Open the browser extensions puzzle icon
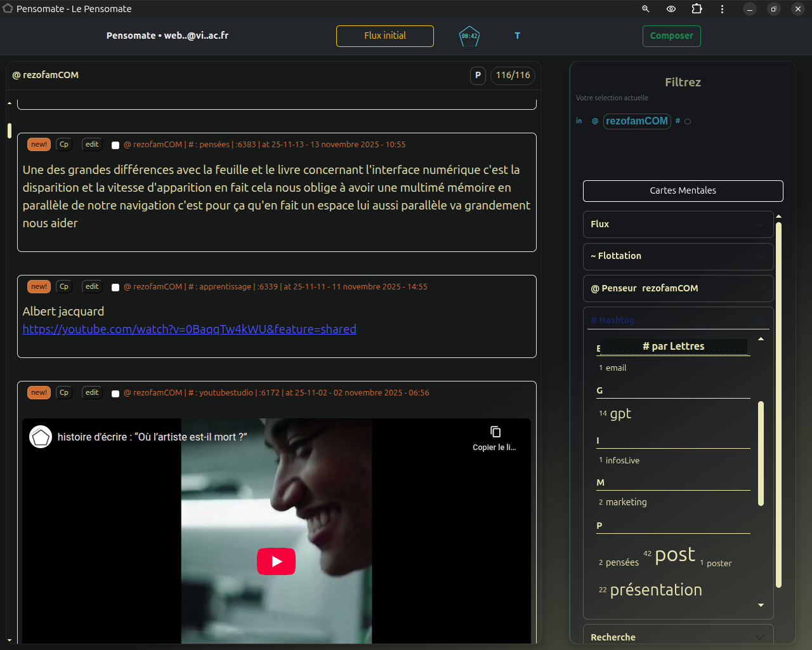The image size is (812, 650). click(697, 9)
